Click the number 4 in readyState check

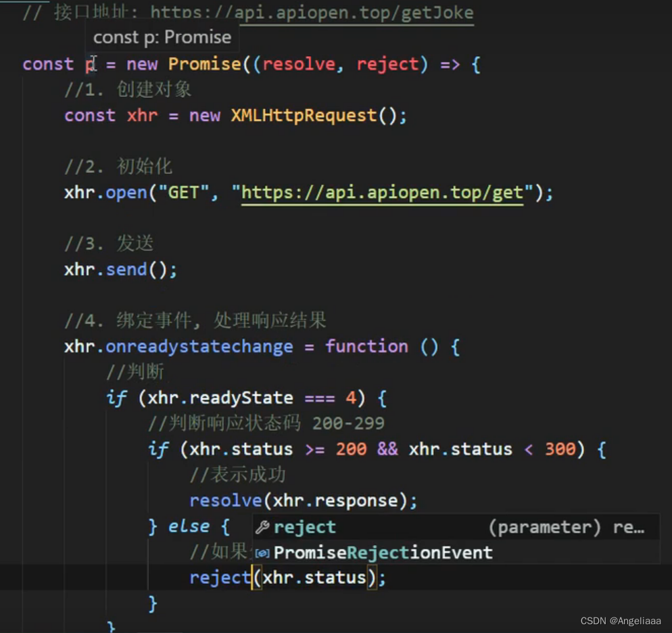pyautogui.click(x=351, y=398)
